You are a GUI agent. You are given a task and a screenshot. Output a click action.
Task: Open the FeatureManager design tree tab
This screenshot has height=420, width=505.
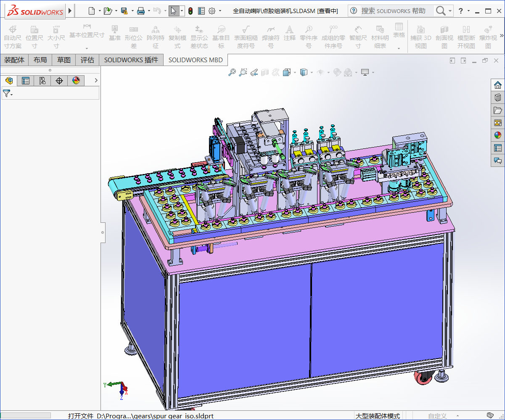(9, 81)
